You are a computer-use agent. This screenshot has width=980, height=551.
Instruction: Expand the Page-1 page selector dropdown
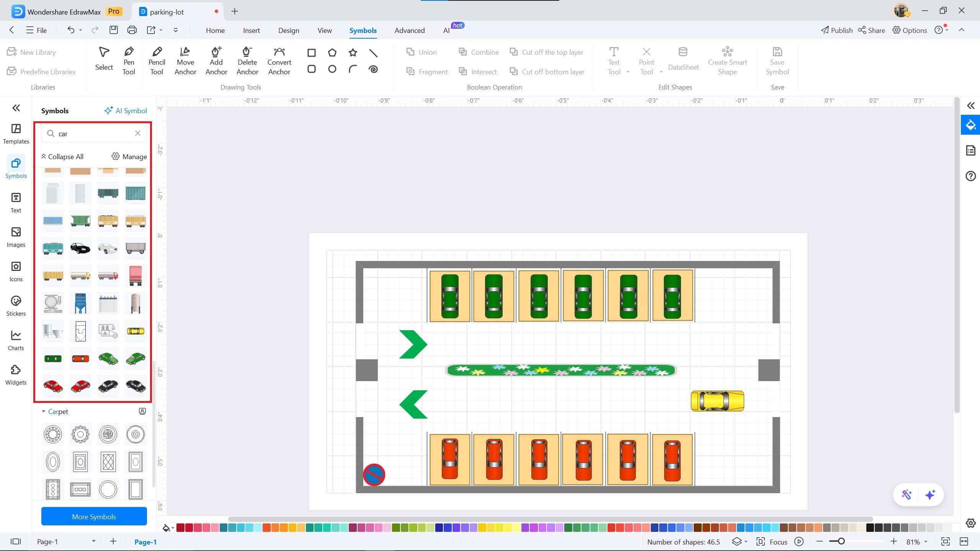pyautogui.click(x=93, y=541)
